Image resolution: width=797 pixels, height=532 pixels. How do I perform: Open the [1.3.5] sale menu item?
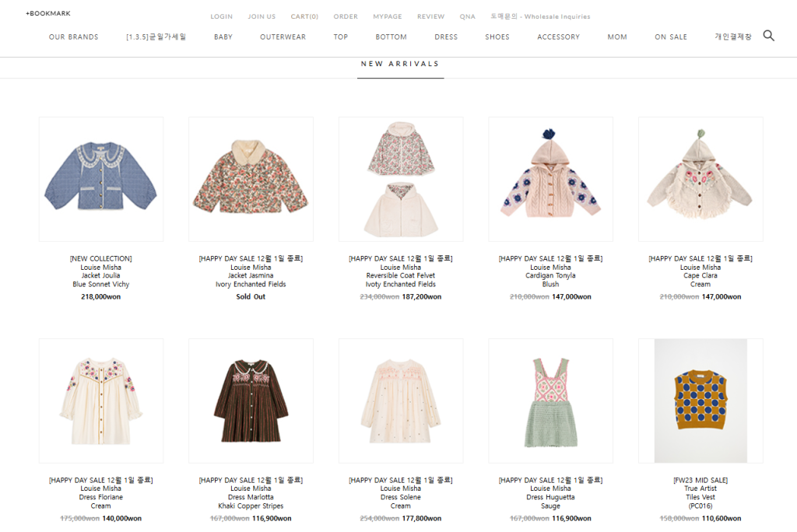156,37
